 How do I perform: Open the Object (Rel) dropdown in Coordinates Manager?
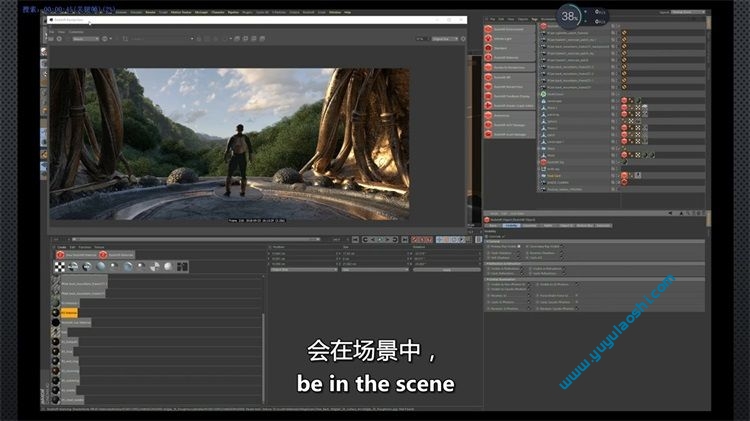coord(304,270)
